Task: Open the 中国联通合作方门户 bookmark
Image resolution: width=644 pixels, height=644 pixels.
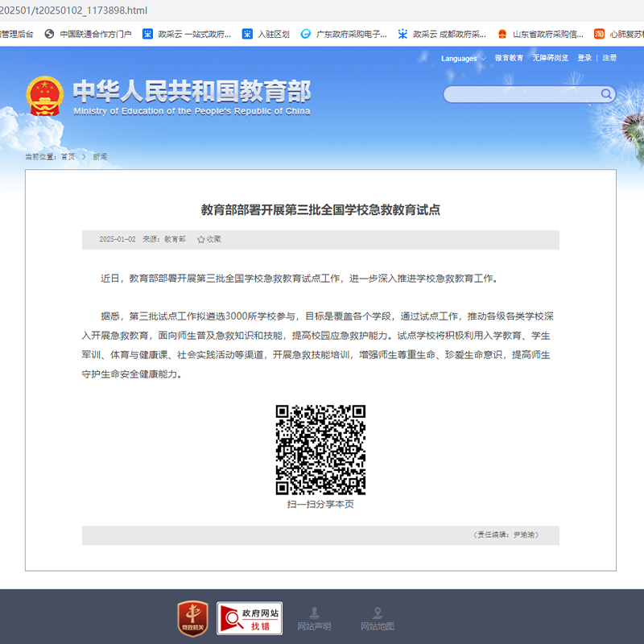Action: [89, 34]
